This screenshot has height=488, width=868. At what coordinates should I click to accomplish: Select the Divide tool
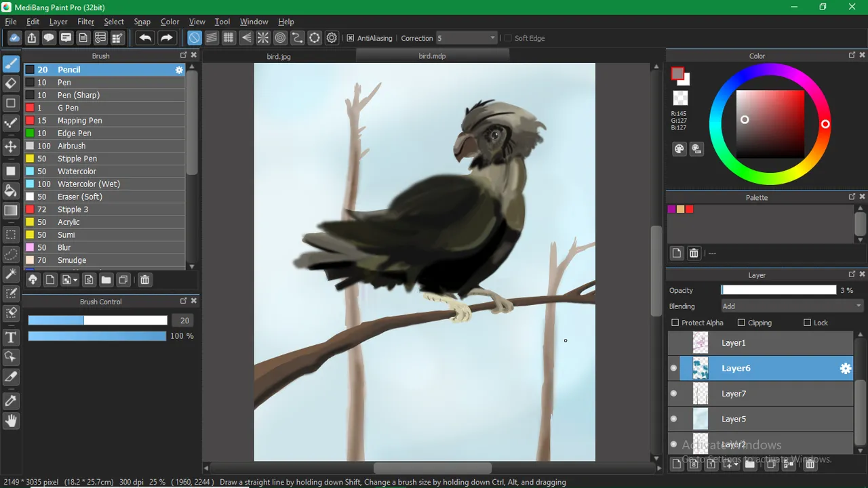click(11, 376)
